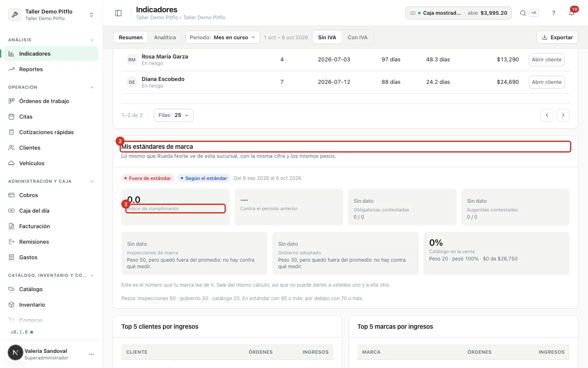
Task: Click the Remisiones export icon
Action: [11, 242]
